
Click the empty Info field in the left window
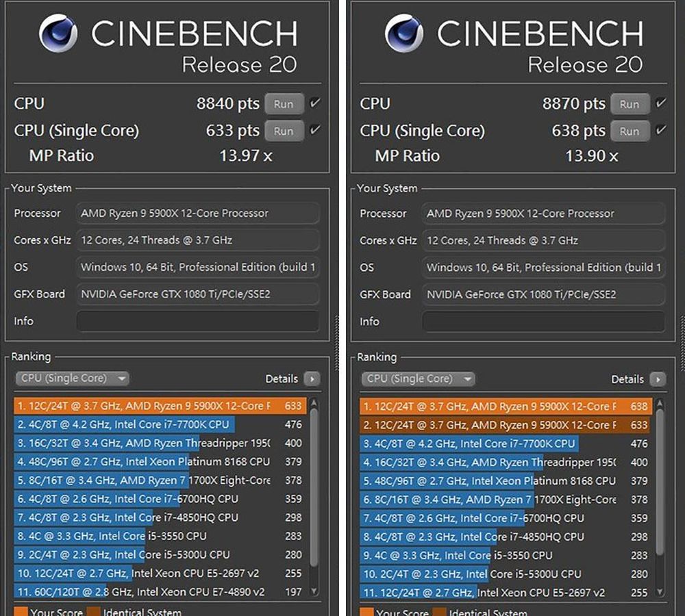click(197, 321)
